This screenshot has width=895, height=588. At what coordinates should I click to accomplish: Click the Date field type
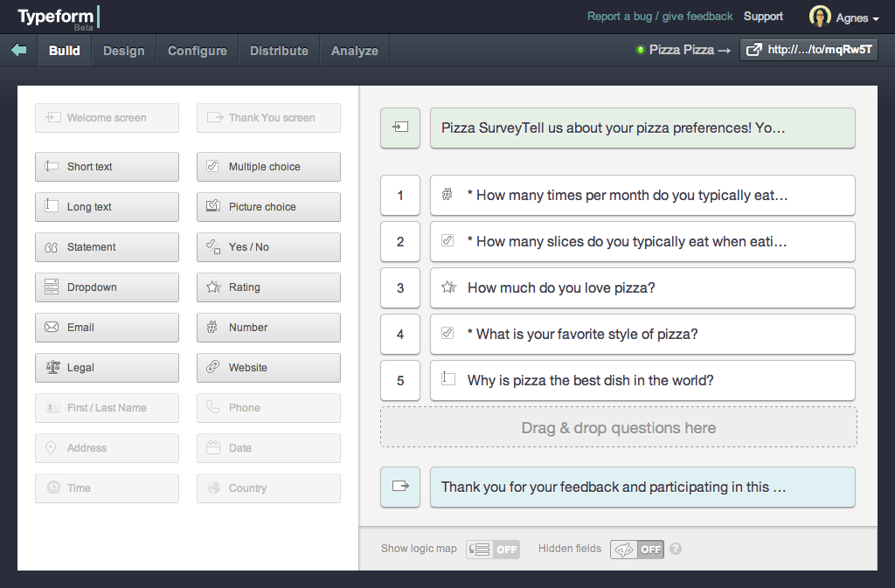(269, 448)
